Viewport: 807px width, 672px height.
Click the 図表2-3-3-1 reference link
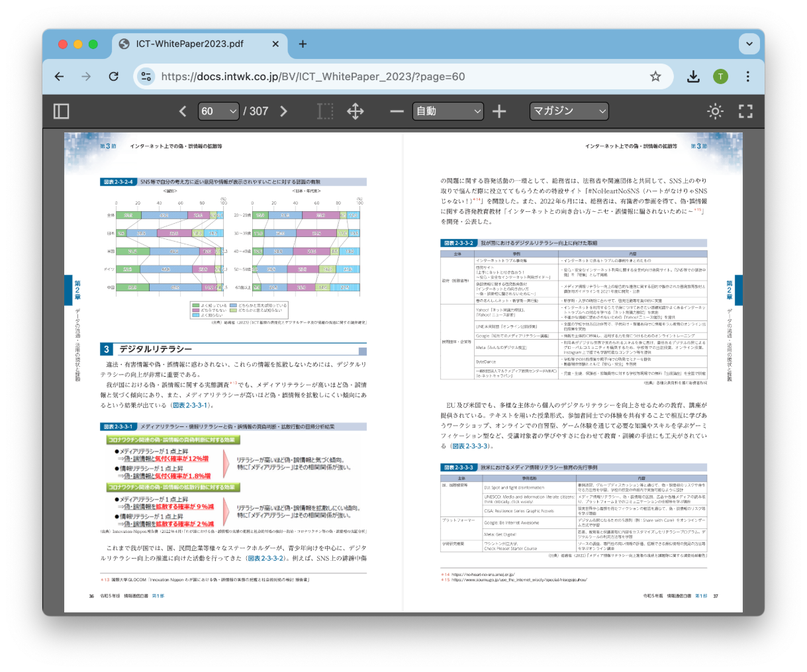[190, 405]
